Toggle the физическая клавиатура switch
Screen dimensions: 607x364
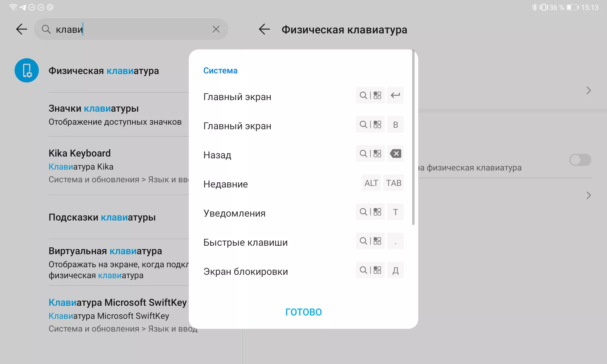point(580,160)
